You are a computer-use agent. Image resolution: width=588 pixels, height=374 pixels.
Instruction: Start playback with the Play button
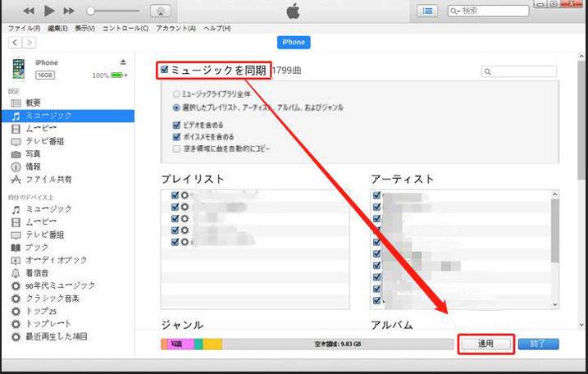click(x=49, y=11)
